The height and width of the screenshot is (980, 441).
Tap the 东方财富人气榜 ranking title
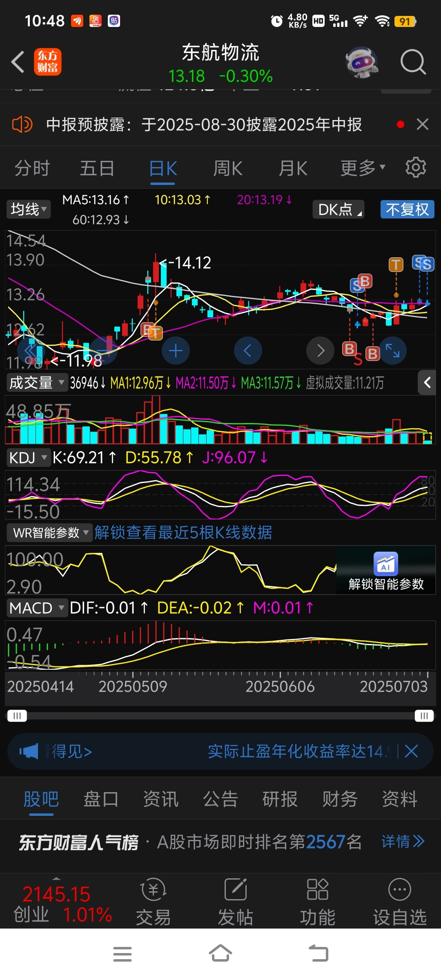(x=78, y=842)
